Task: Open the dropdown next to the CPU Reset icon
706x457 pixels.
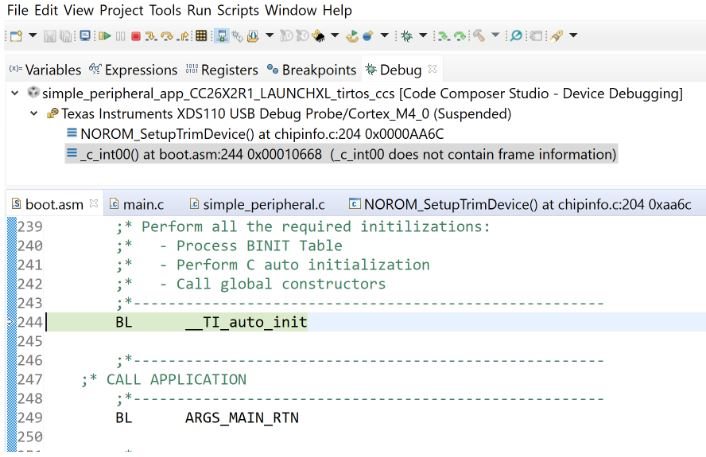Action: click(x=269, y=35)
